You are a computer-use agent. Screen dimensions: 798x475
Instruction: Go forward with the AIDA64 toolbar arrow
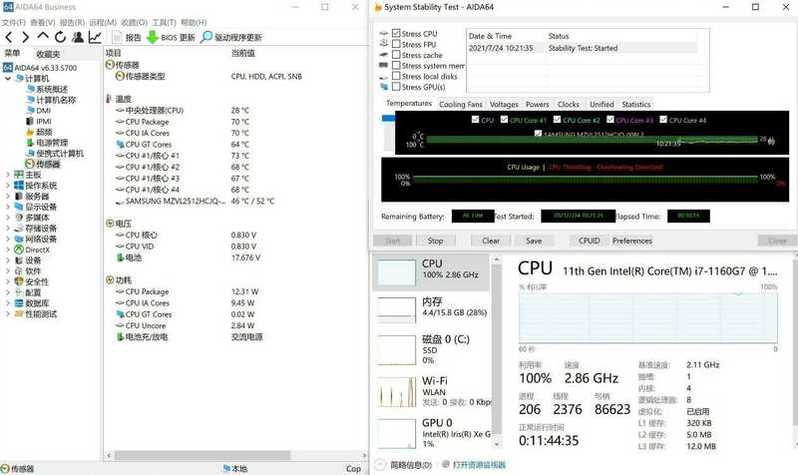point(25,37)
